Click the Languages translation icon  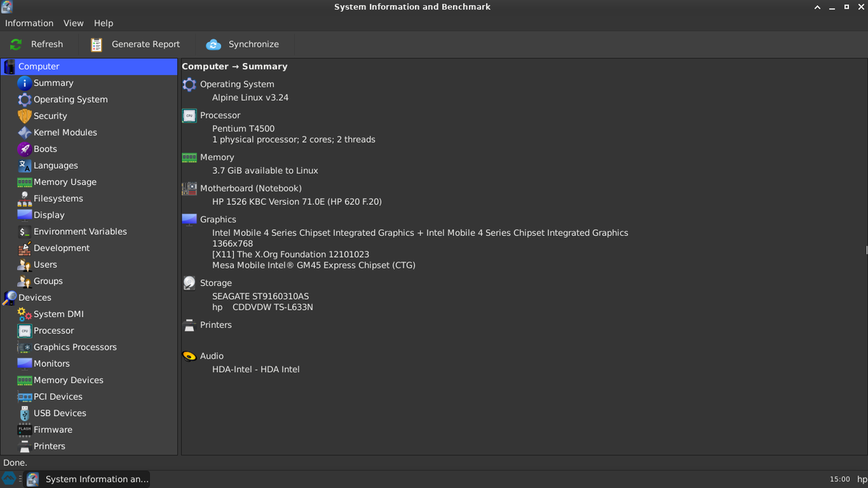24,165
